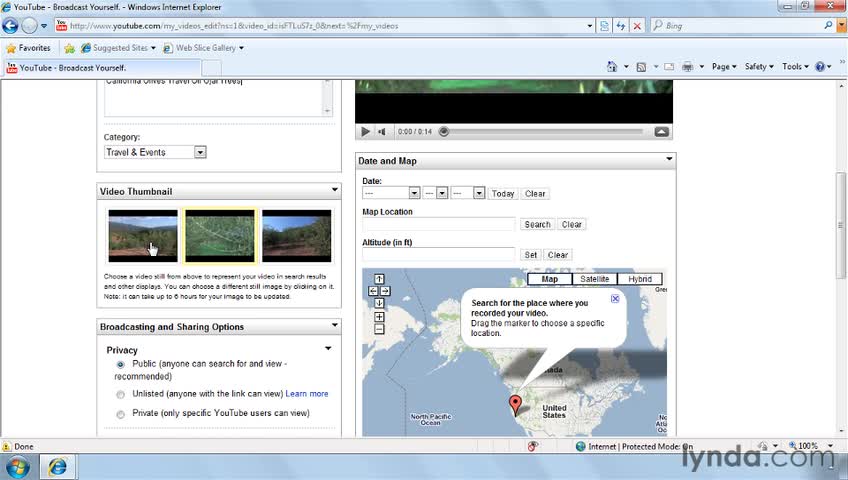The image size is (848, 480).
Task: Click the Map Location input field
Action: pyautogui.click(x=439, y=224)
